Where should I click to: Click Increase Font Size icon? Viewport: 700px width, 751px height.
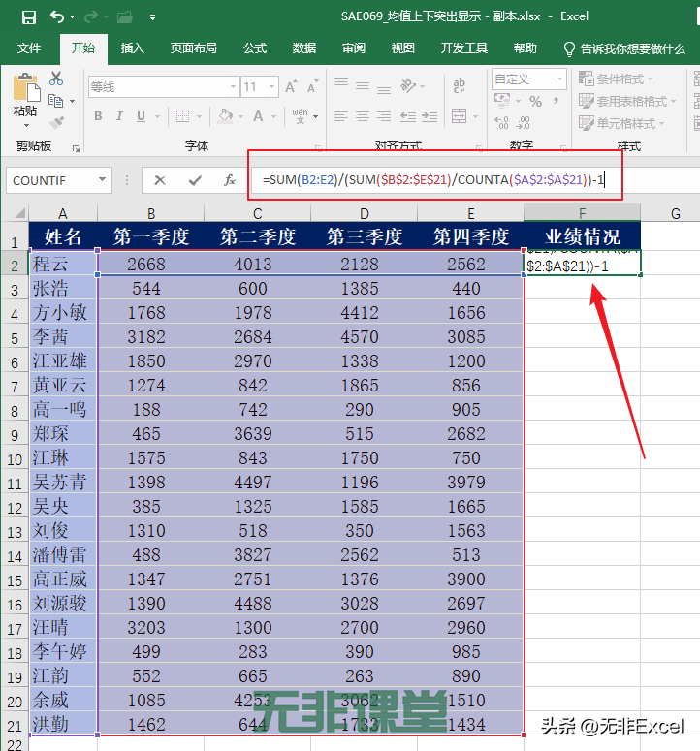coord(291,86)
